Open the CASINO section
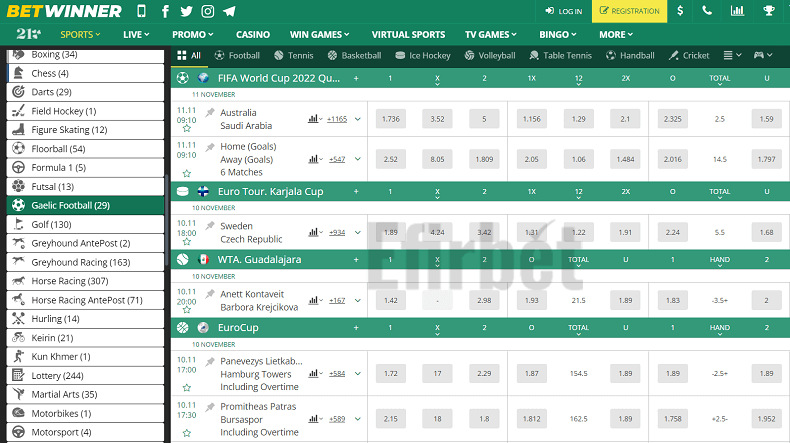The image size is (790, 443). coord(253,34)
